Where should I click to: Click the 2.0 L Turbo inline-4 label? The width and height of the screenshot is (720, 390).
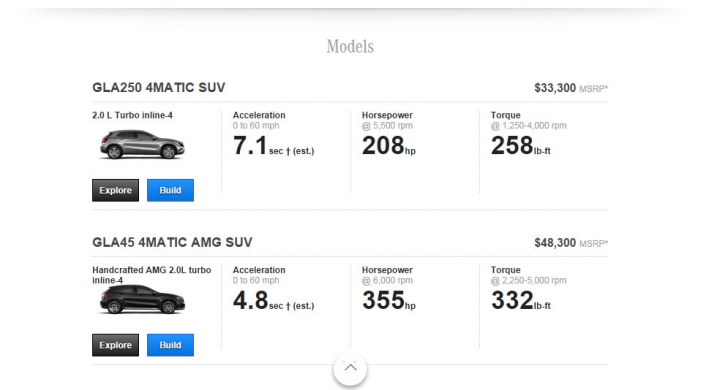132,115
